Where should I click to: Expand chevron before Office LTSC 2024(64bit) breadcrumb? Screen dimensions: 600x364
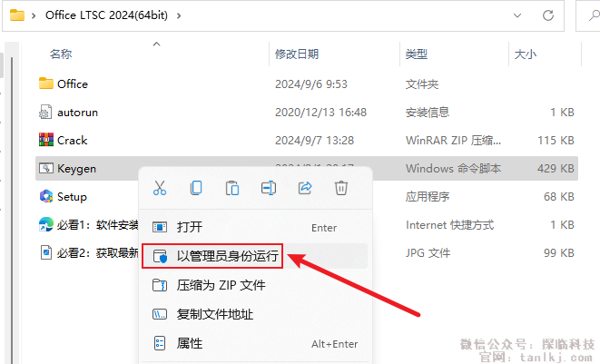click(34, 15)
